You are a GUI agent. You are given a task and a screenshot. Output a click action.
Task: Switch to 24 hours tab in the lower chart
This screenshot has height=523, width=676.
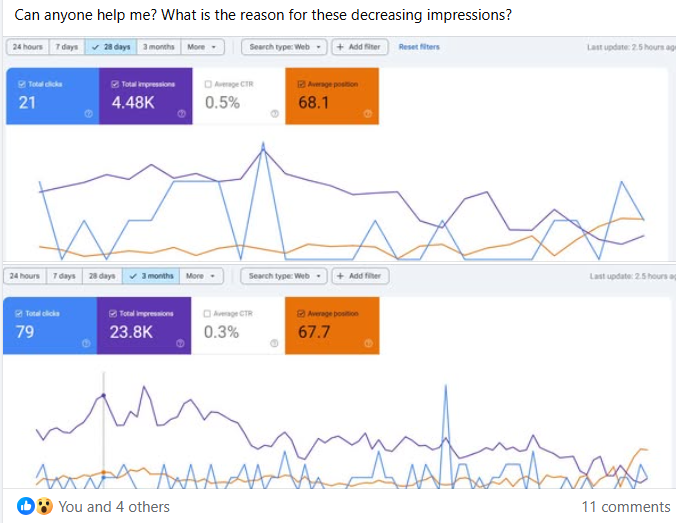point(27,276)
